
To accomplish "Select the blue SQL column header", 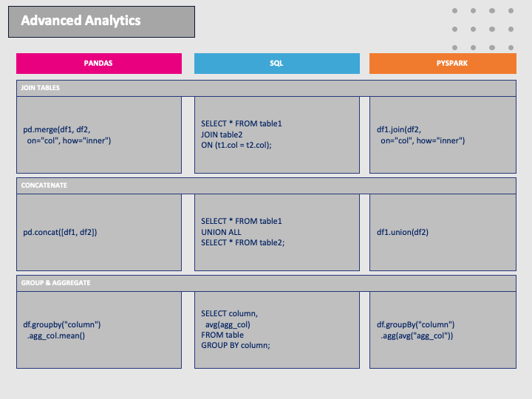I will coord(276,64).
